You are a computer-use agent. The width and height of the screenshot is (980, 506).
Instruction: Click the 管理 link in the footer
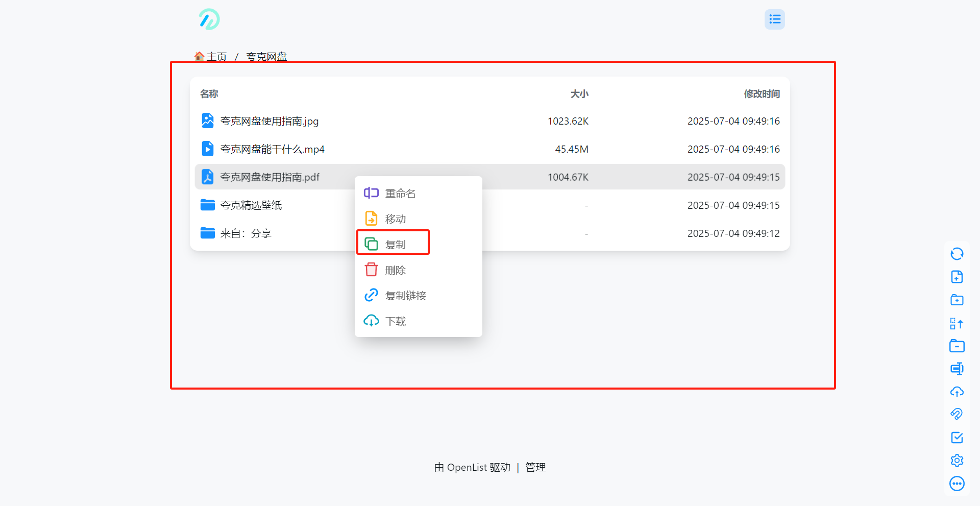535,467
